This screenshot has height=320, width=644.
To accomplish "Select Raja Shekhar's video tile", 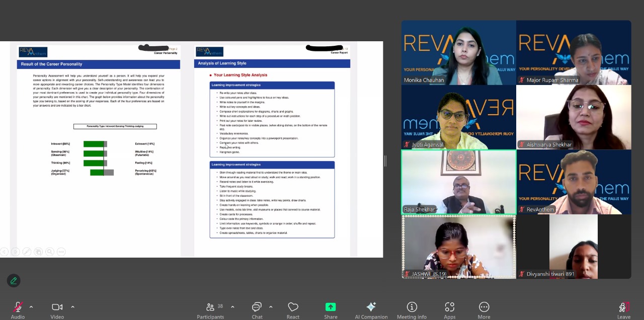I will point(458,182).
